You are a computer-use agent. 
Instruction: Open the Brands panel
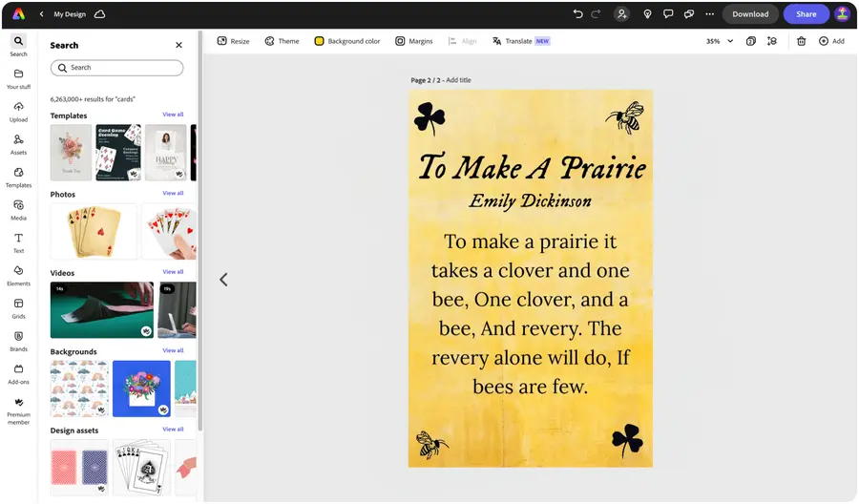pos(18,340)
